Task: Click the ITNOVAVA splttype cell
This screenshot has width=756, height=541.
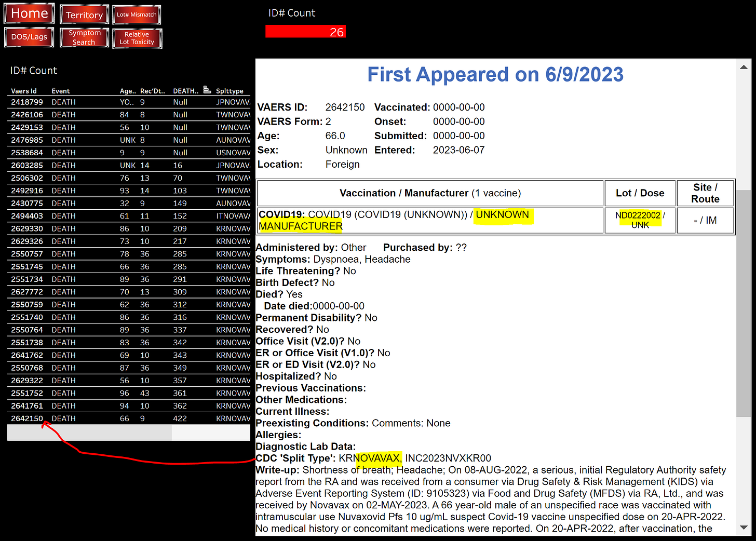Action: click(233, 216)
